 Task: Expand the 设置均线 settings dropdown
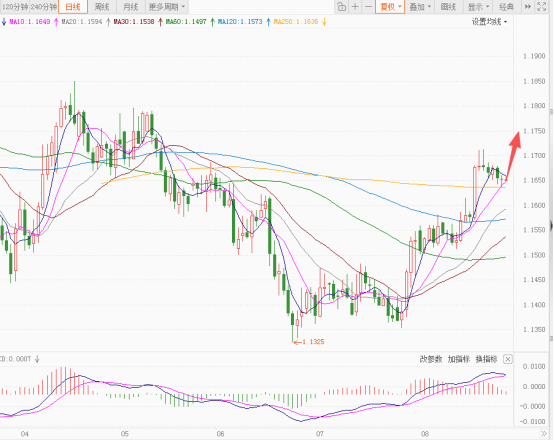click(x=489, y=22)
